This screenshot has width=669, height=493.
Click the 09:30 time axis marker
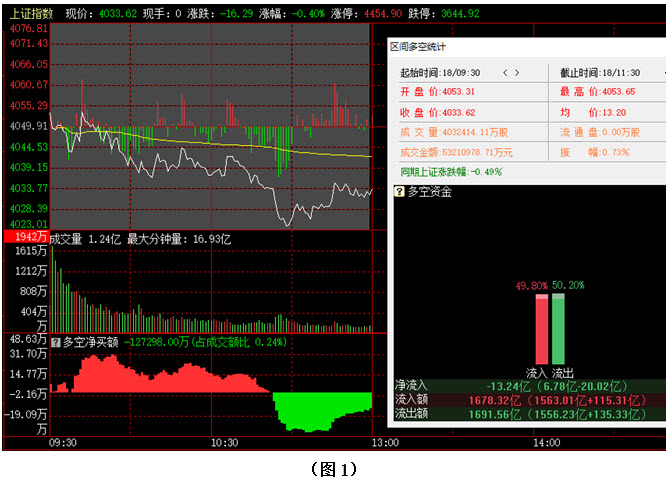(63, 442)
